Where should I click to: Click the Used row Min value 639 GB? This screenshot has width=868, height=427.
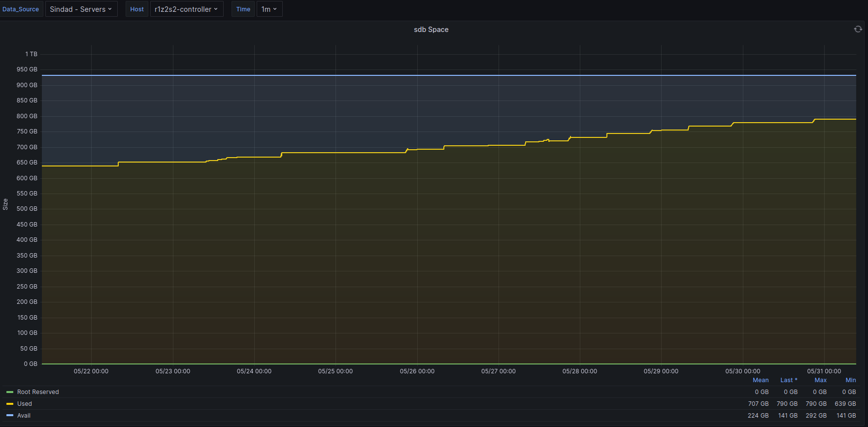point(845,404)
